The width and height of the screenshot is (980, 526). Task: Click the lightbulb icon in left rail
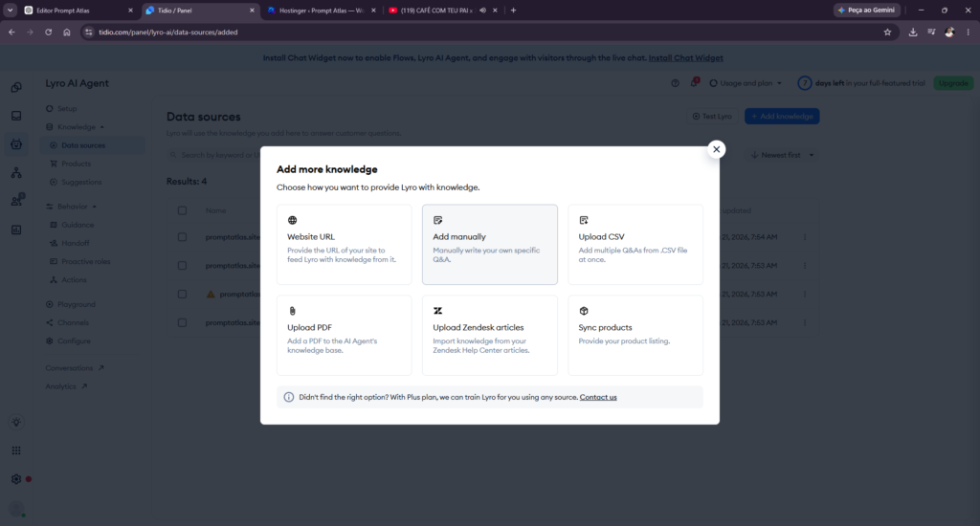pos(16,423)
